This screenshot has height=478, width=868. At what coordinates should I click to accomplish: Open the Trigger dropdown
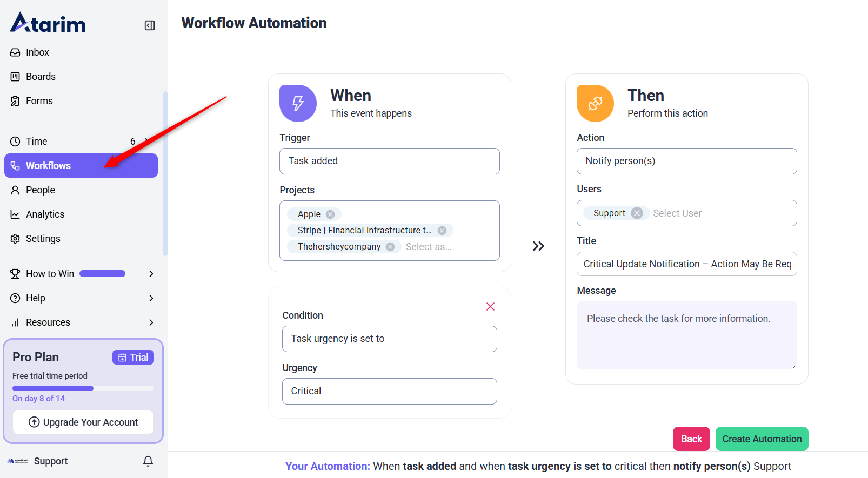pyautogui.click(x=389, y=161)
